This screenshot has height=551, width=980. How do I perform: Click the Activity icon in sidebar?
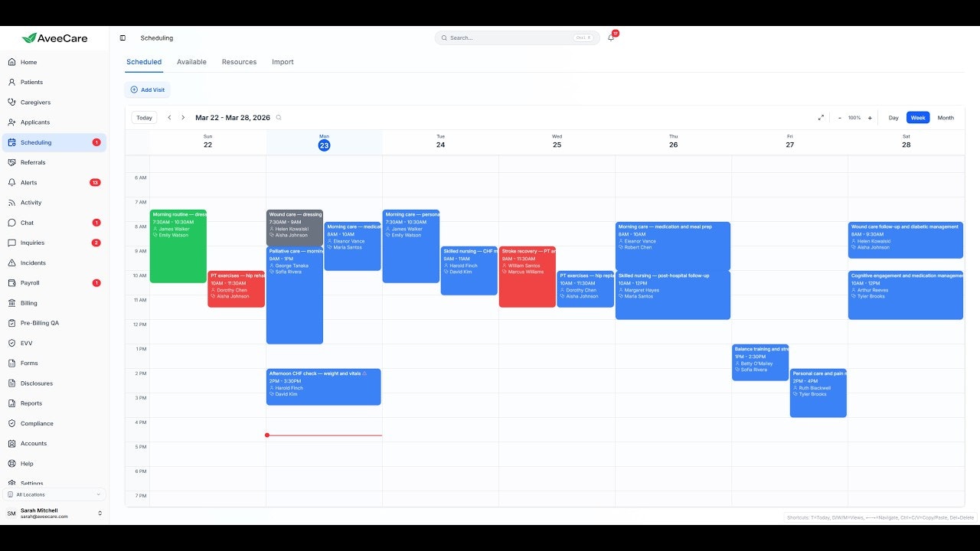[11, 203]
